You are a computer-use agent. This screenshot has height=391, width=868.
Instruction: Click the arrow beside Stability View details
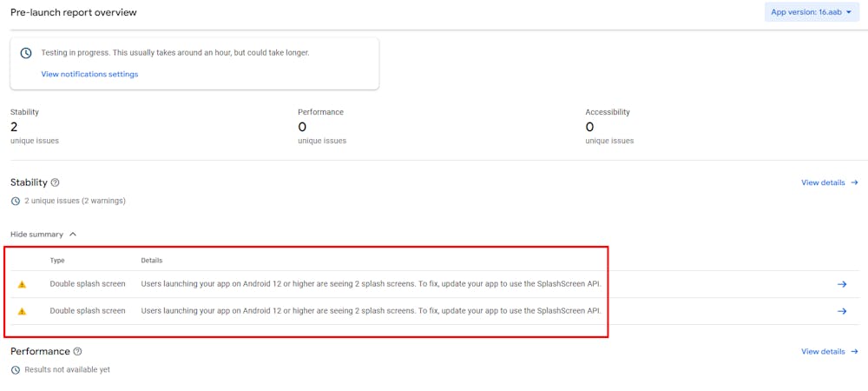pyautogui.click(x=855, y=182)
